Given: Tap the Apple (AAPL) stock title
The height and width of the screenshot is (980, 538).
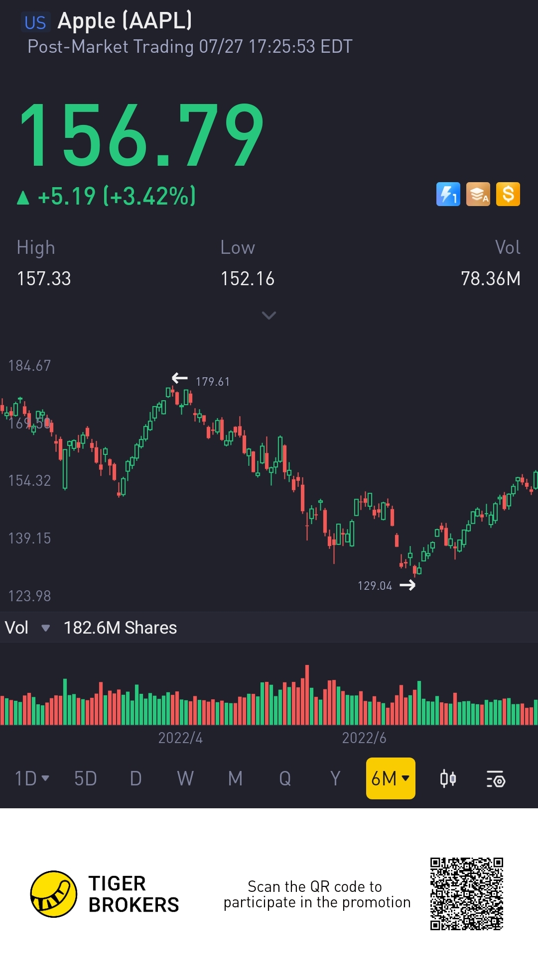Looking at the screenshot, I should pos(125,21).
